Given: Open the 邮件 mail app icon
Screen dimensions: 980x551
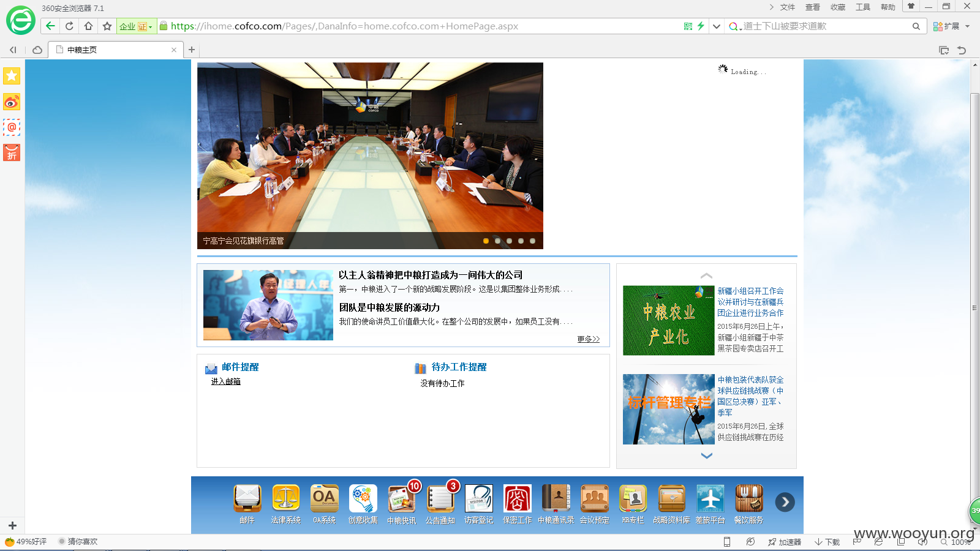Looking at the screenshot, I should tap(247, 498).
